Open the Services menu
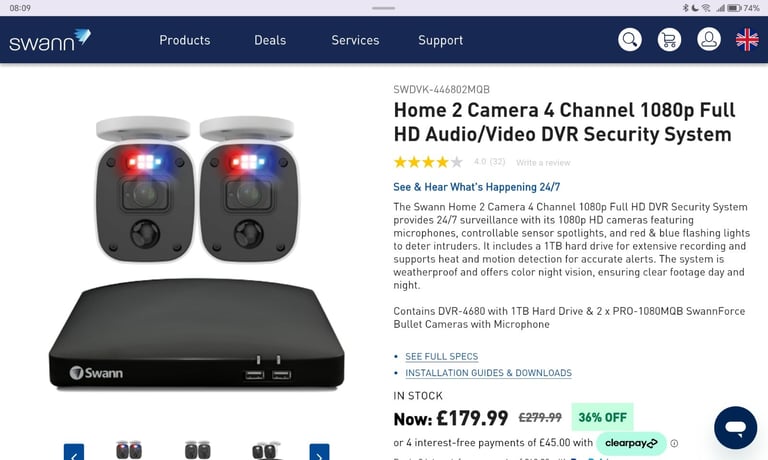This screenshot has width=768, height=460. tap(355, 40)
